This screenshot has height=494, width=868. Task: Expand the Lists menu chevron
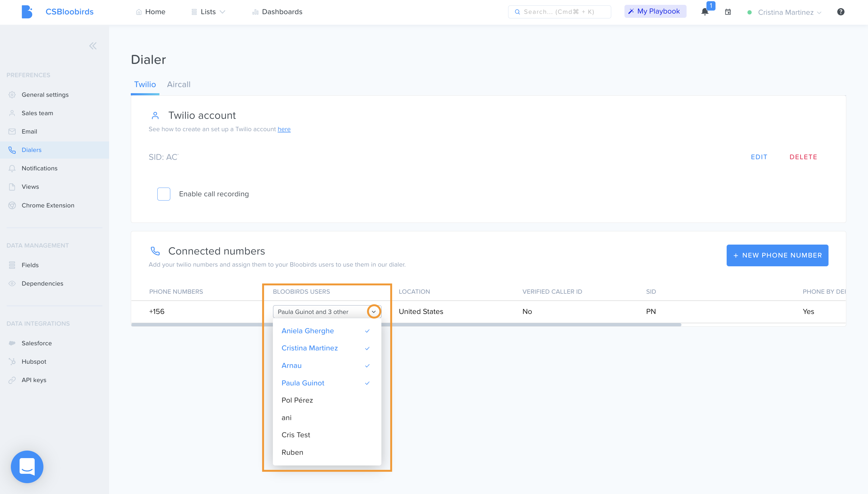[x=222, y=12]
